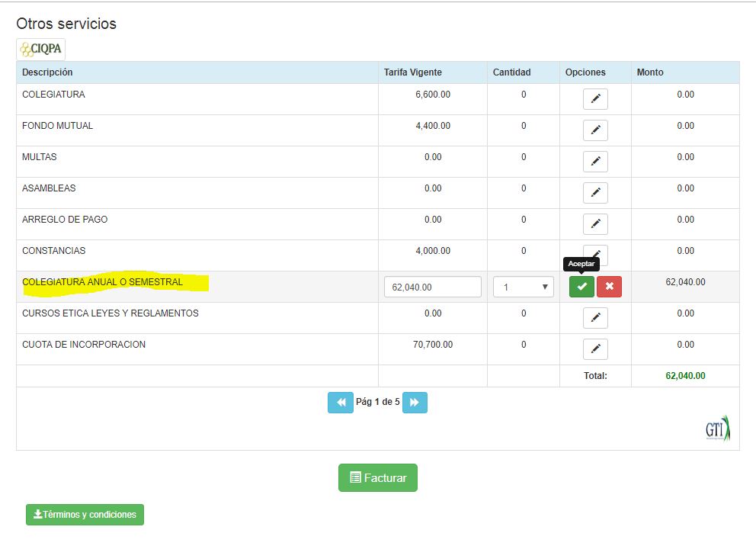Edit the MULTAS row quantity
The height and width of the screenshot is (546, 756).
pos(595,162)
